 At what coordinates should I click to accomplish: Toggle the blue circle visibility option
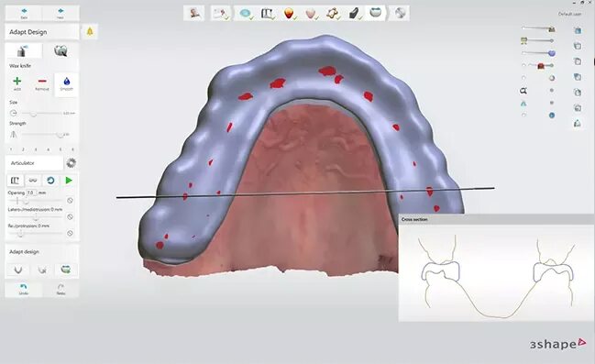tap(552, 116)
